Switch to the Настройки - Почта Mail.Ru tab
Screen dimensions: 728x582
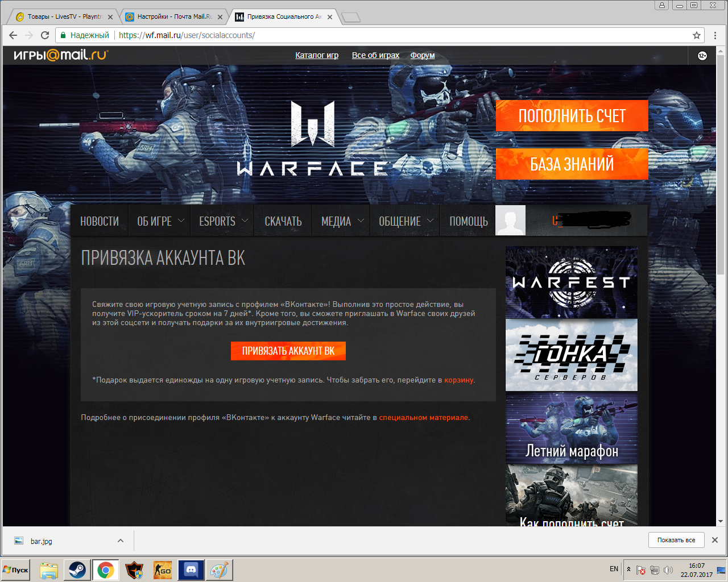click(x=174, y=16)
